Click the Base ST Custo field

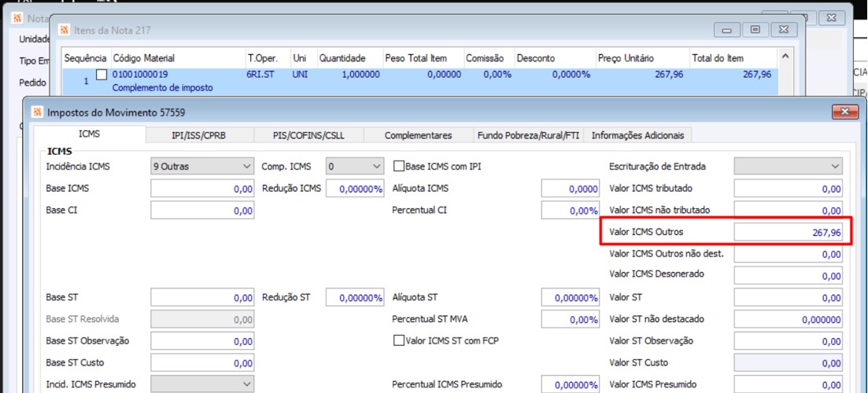pyautogui.click(x=202, y=363)
